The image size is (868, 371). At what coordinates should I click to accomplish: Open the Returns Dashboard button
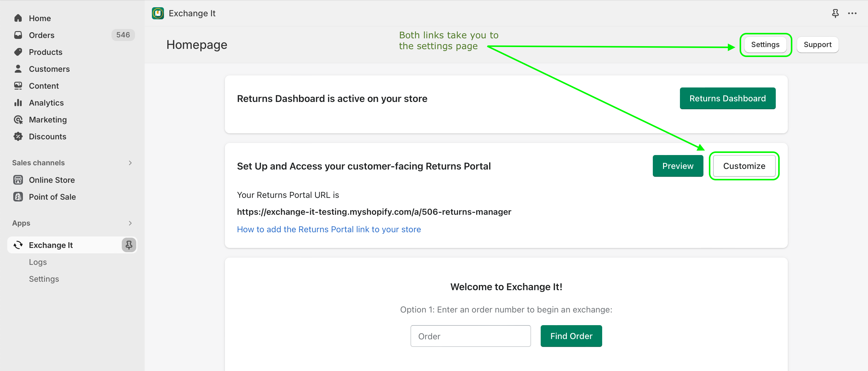click(x=728, y=98)
